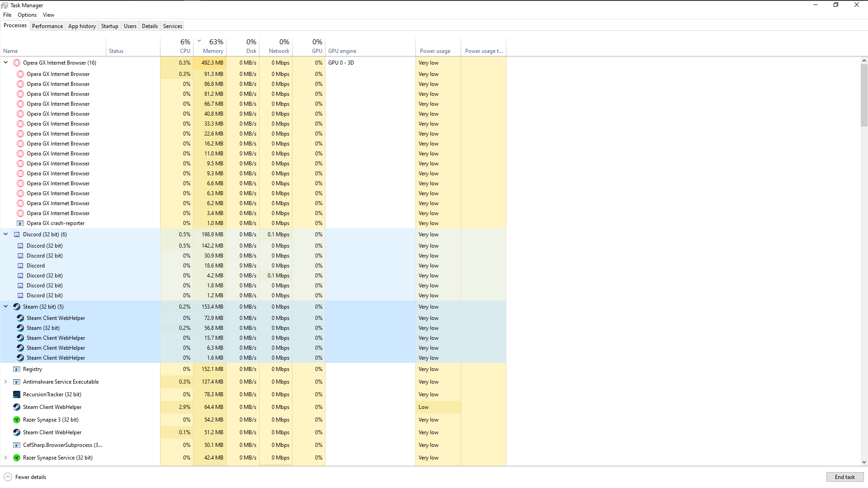Click the Steam (32 bit) child icon with 56.8 MB
This screenshot has height=488, width=868.
click(x=20, y=328)
